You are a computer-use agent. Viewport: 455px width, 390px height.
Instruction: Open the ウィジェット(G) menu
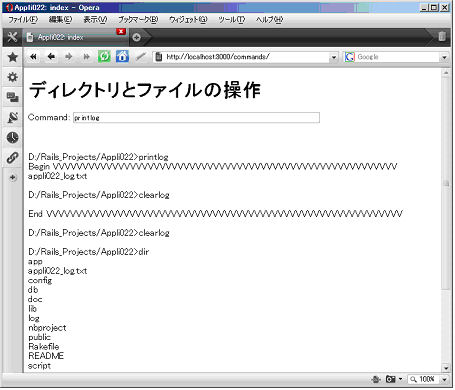188,20
